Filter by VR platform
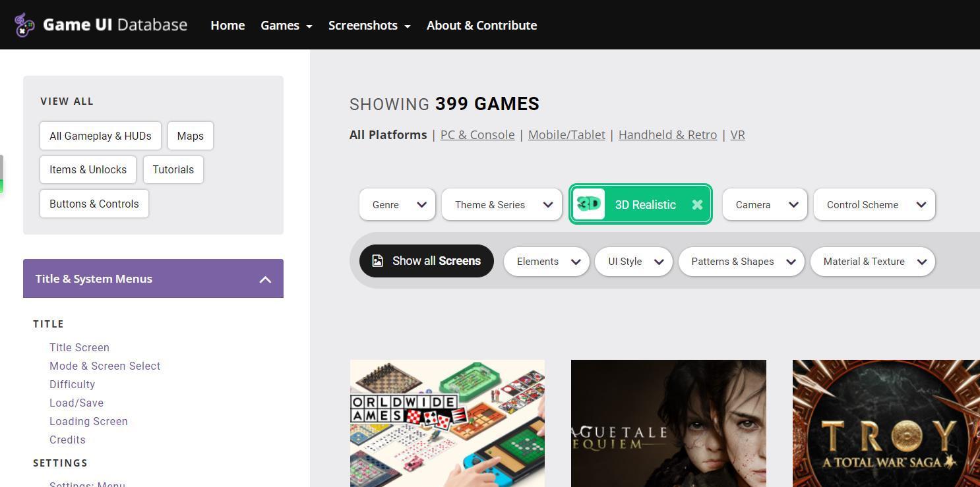Image resolution: width=980 pixels, height=487 pixels. point(737,134)
